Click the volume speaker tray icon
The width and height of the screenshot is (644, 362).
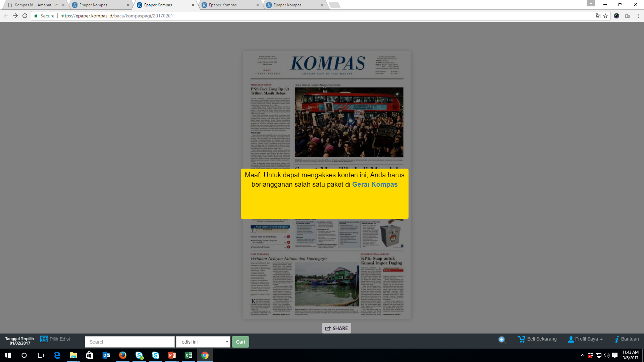point(606,355)
